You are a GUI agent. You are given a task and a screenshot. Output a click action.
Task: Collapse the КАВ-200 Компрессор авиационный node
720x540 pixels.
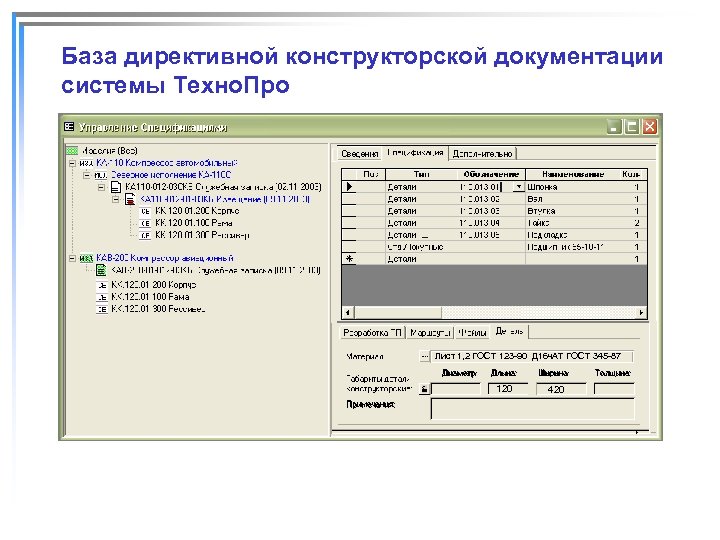coord(72,258)
